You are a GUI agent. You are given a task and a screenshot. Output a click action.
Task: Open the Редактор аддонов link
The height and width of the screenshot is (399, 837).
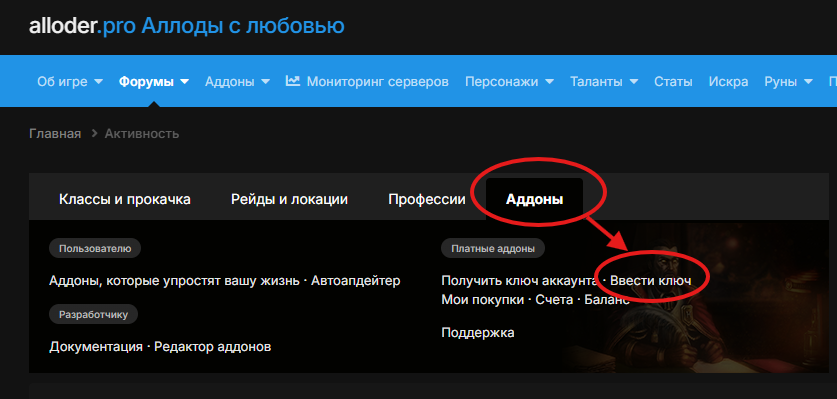tap(212, 347)
